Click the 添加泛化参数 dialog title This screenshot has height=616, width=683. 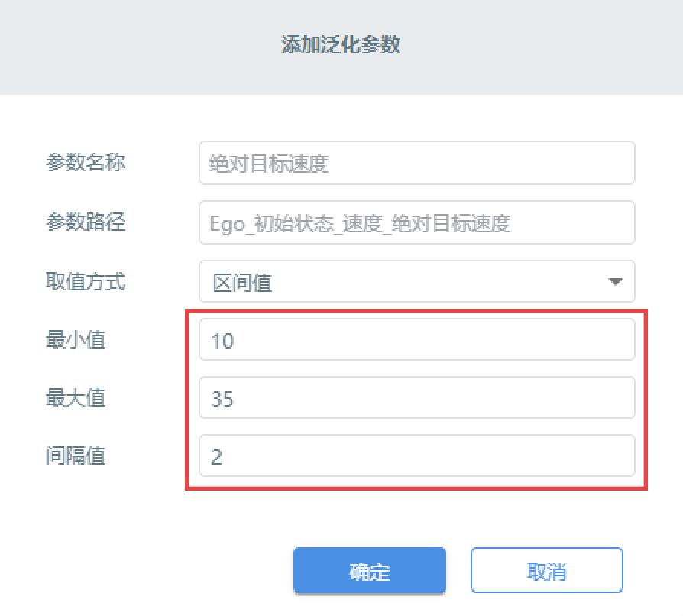[x=341, y=45]
